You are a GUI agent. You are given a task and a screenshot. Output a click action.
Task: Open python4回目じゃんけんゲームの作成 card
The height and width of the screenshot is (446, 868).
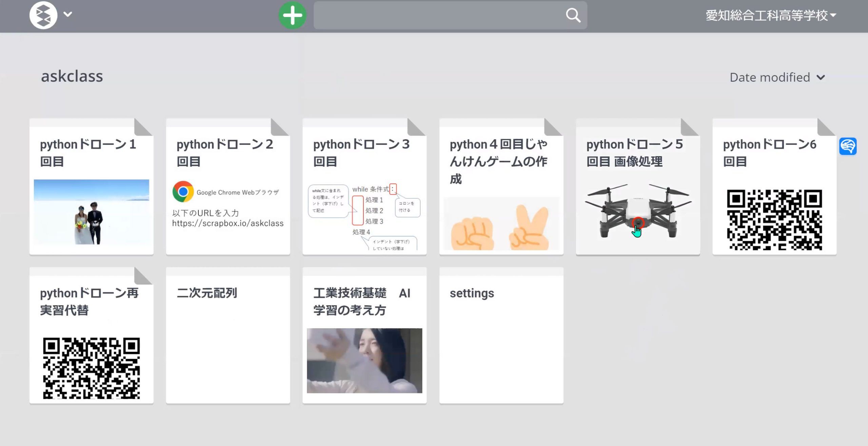(501, 187)
